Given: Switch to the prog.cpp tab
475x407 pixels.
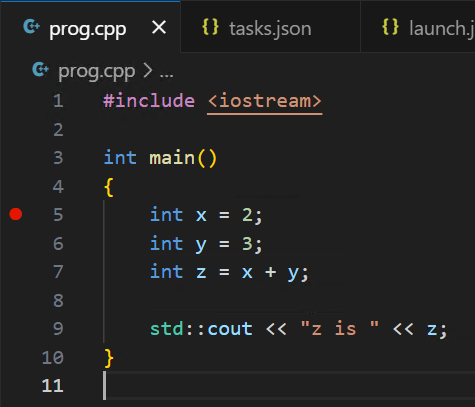Looking at the screenshot, I should [x=90, y=27].
